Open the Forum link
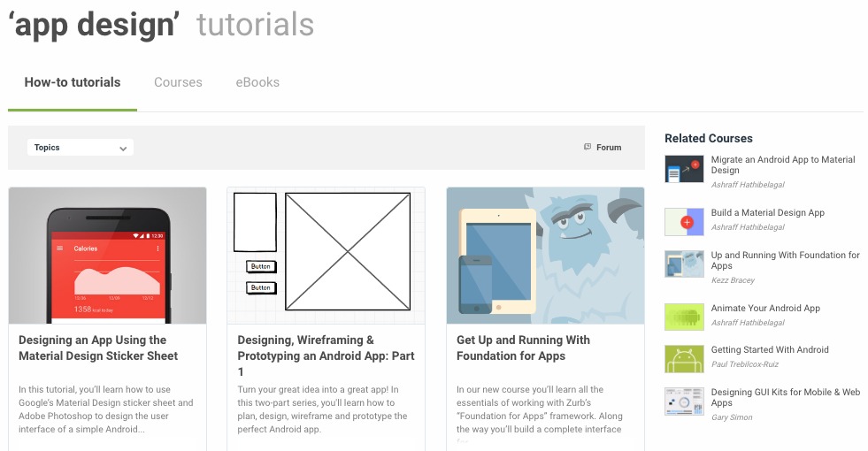 609,147
